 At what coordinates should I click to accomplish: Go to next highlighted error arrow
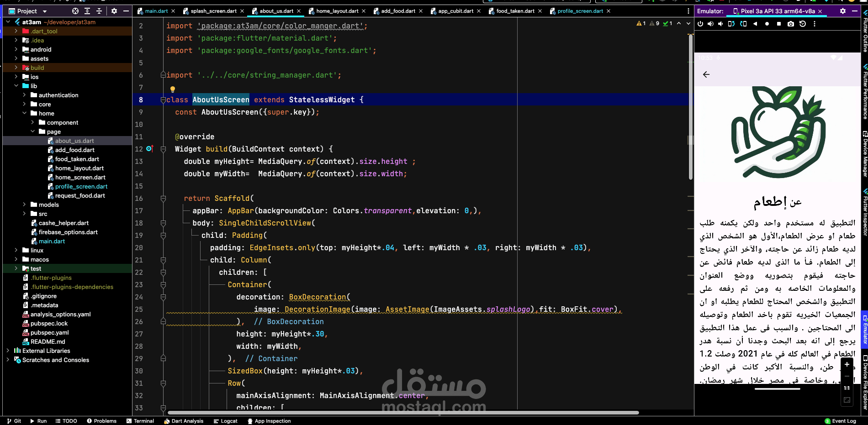click(688, 23)
